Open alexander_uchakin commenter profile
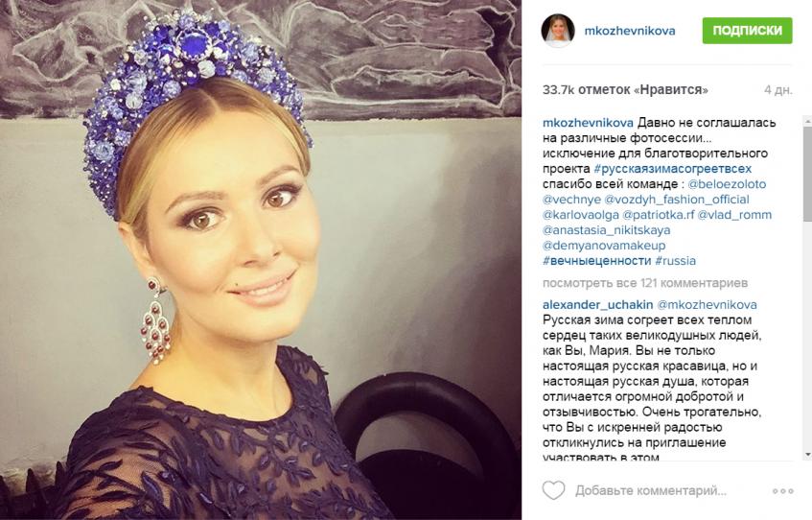 [x=597, y=305]
